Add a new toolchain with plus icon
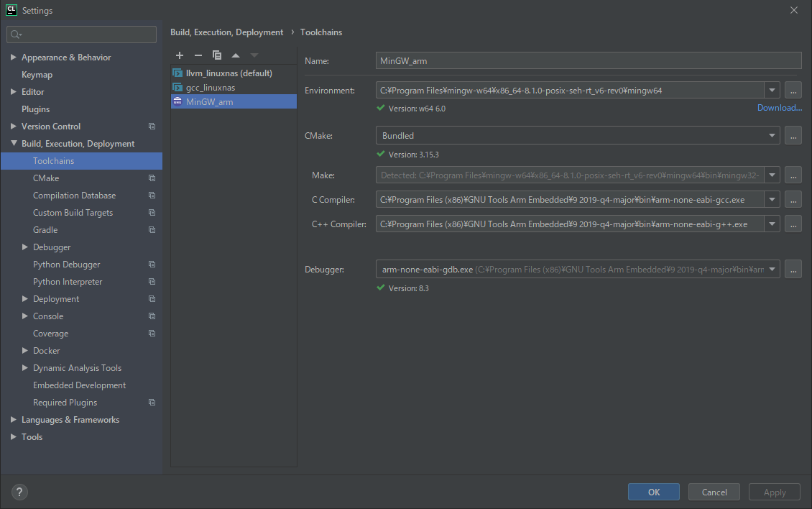The width and height of the screenshot is (812, 509). coord(180,55)
